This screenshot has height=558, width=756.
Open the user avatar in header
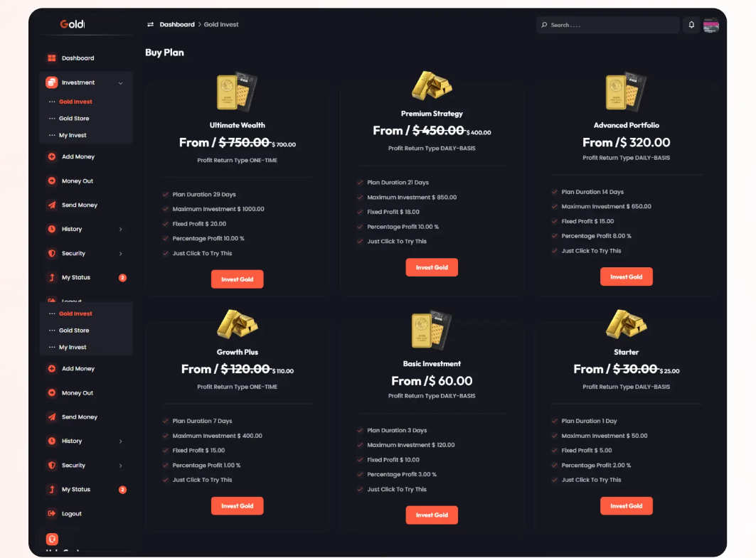(711, 25)
